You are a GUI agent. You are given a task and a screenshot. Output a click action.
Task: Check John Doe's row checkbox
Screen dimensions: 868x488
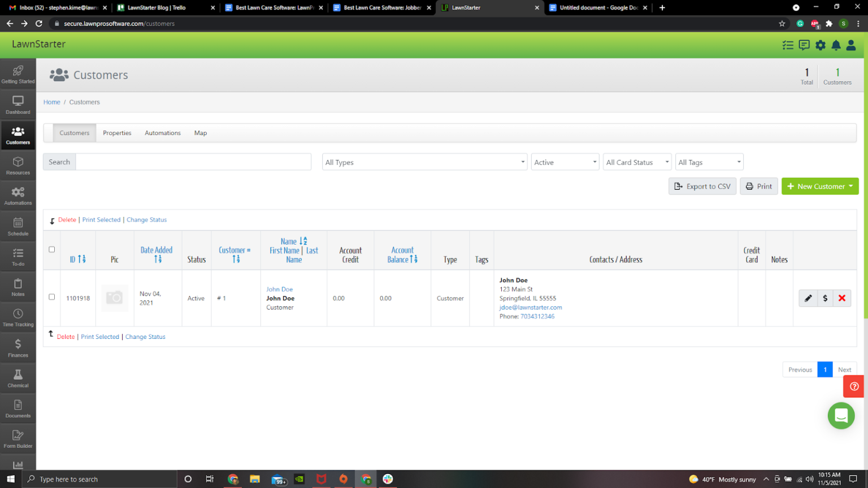tap(51, 298)
